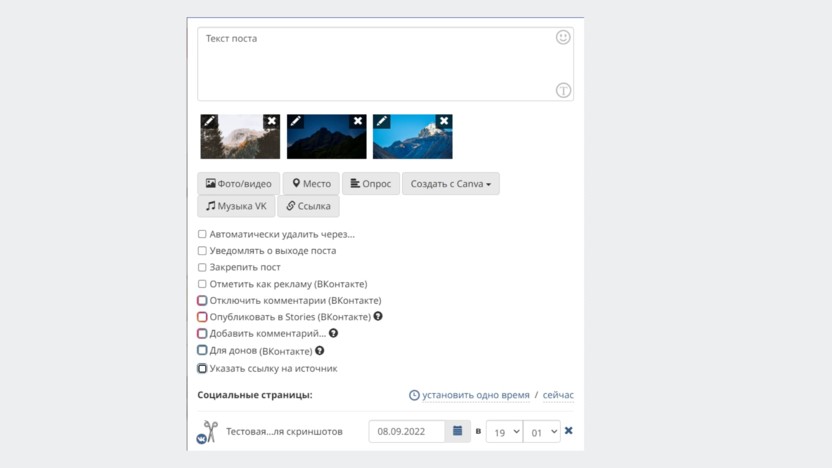Image resolution: width=832 pixels, height=468 pixels.
Task: Enable 'Автоматически удалить через' checkbox
Action: [202, 234]
